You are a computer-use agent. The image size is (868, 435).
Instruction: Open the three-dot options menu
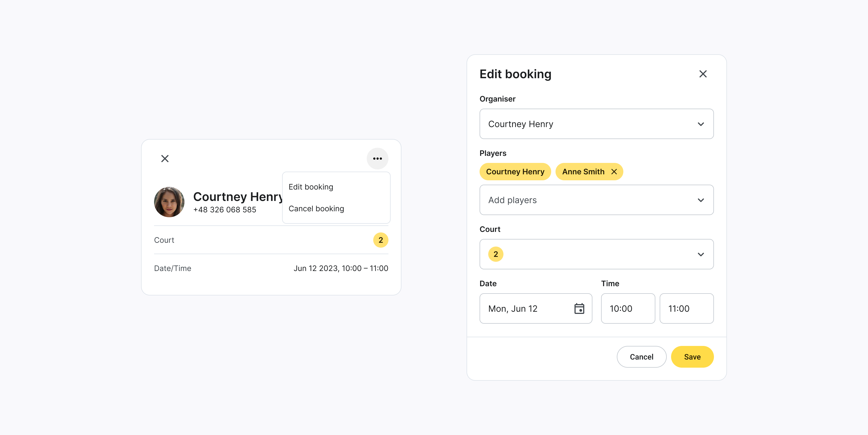click(377, 159)
